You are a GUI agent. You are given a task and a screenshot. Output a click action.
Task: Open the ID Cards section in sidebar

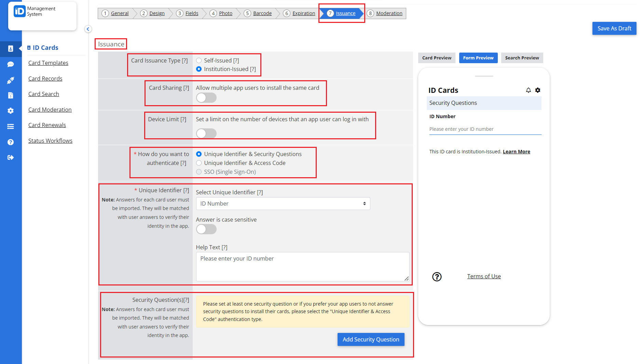(11, 49)
